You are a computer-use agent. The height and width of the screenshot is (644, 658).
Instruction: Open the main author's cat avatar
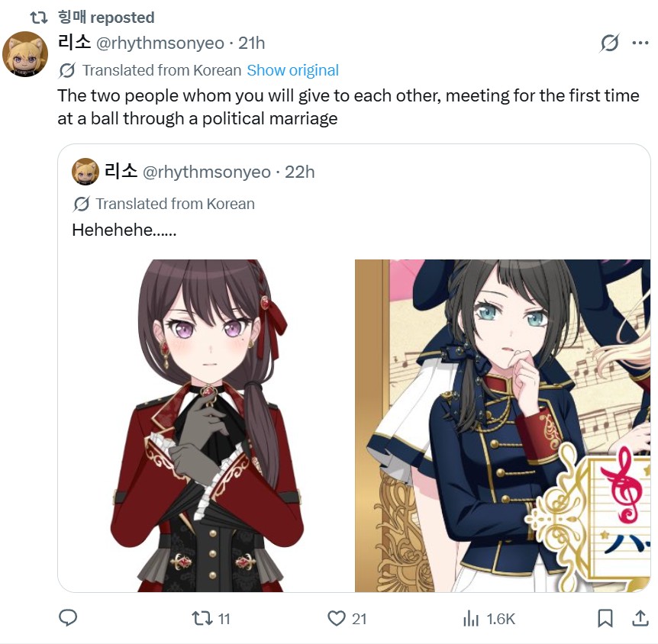(25, 54)
